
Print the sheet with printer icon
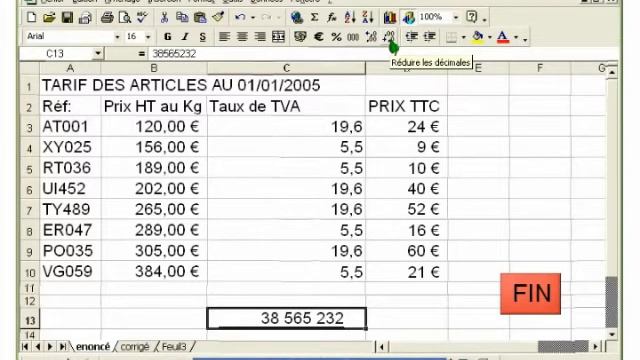click(107, 18)
